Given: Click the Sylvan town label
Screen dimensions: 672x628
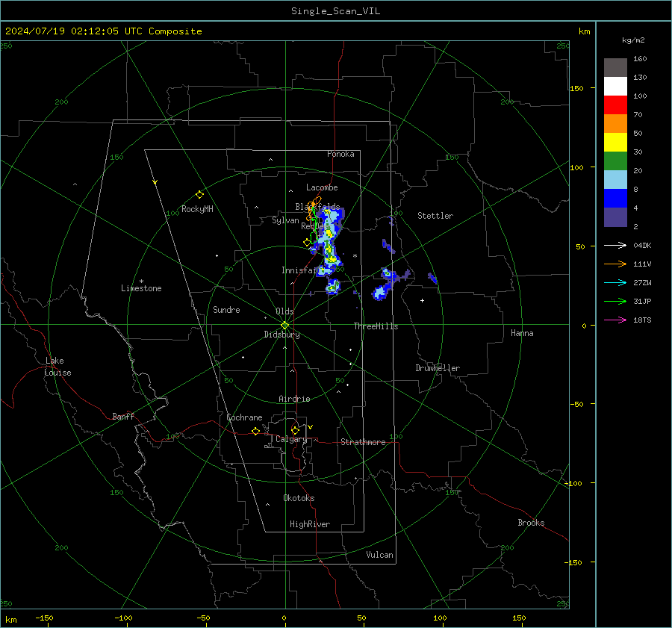Looking at the screenshot, I should (x=285, y=220).
